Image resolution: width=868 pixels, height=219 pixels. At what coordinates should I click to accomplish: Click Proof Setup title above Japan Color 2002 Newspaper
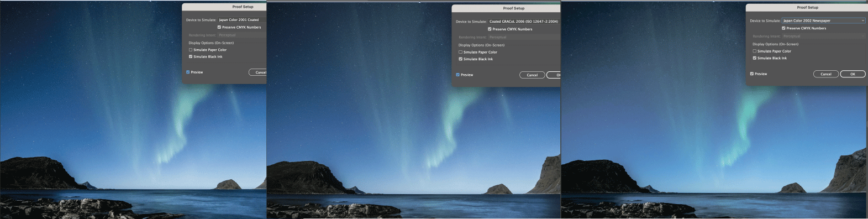(x=807, y=8)
